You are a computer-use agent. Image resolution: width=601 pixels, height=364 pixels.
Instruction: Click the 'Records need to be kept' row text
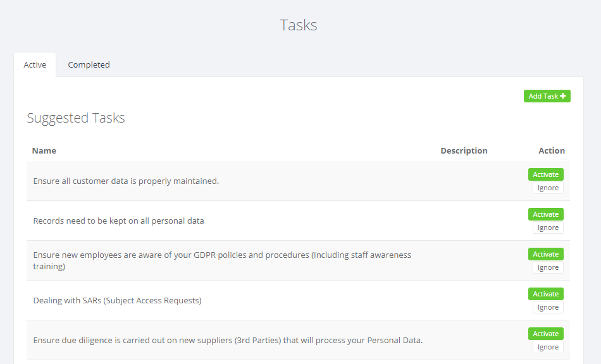[x=118, y=221]
